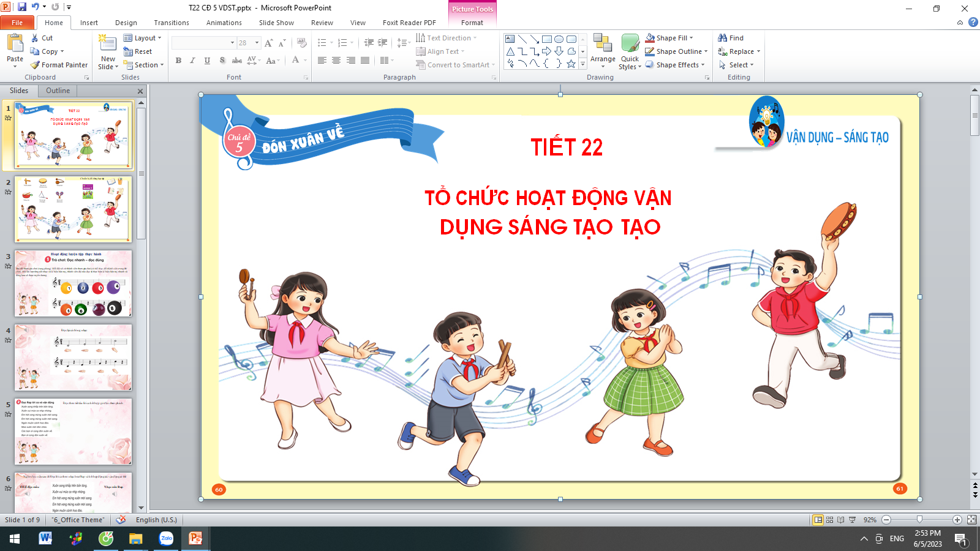This screenshot has height=551, width=980.
Task: Open PowerPoint Help question mark icon
Action: click(x=973, y=23)
